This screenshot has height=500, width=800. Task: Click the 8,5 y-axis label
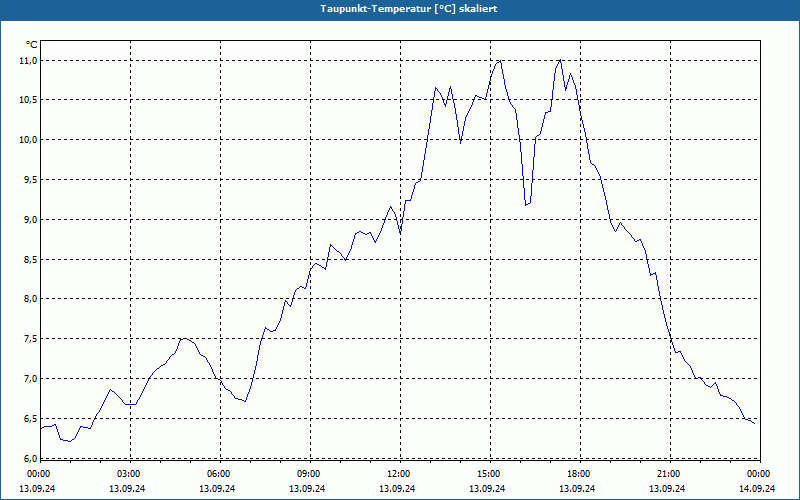(31, 260)
